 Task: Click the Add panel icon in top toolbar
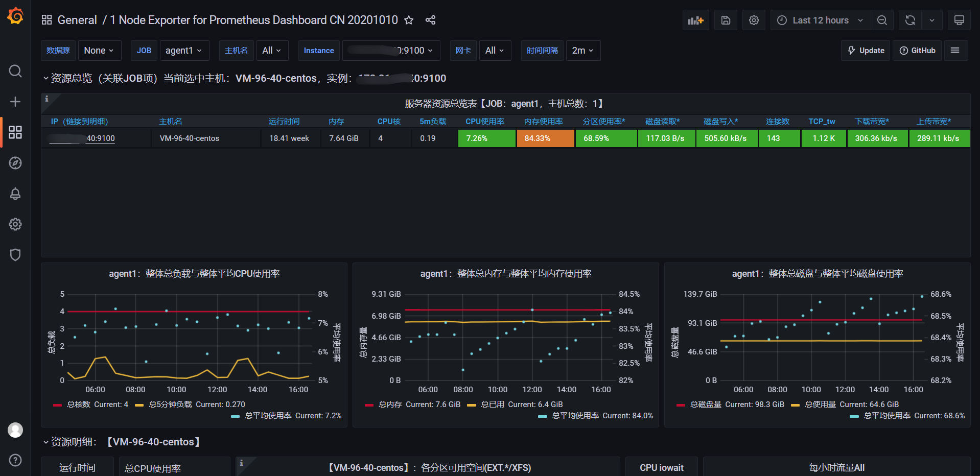695,20
